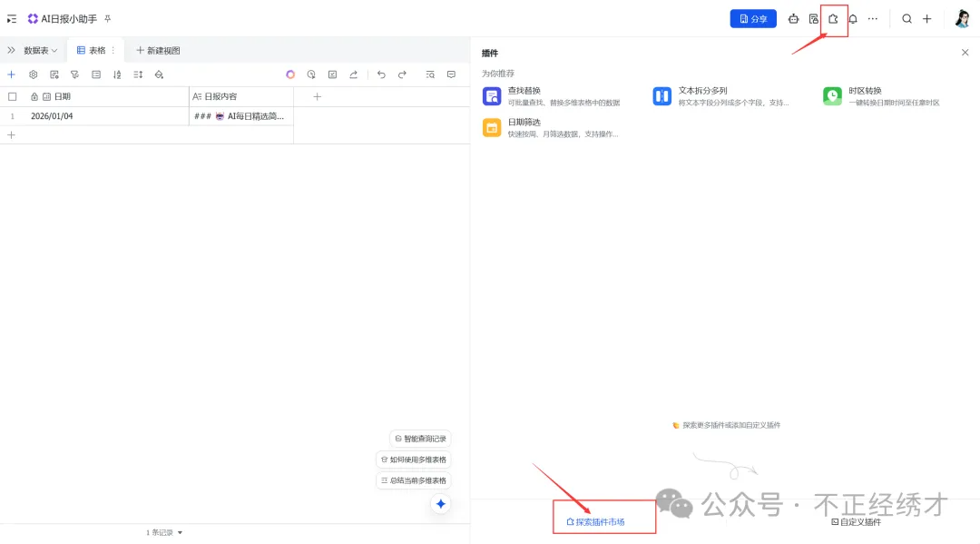Open the group-by icon in the toolbar
This screenshot has width=980, height=544.
point(96,74)
